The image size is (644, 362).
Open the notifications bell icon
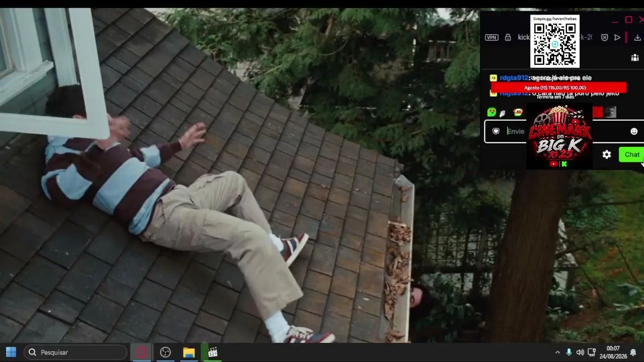(x=633, y=352)
